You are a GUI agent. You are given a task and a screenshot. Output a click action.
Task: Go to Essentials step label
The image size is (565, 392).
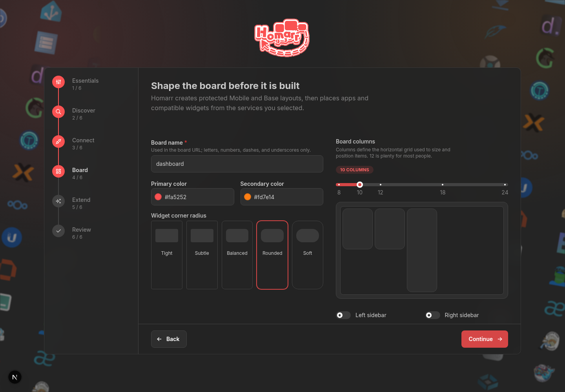click(85, 81)
